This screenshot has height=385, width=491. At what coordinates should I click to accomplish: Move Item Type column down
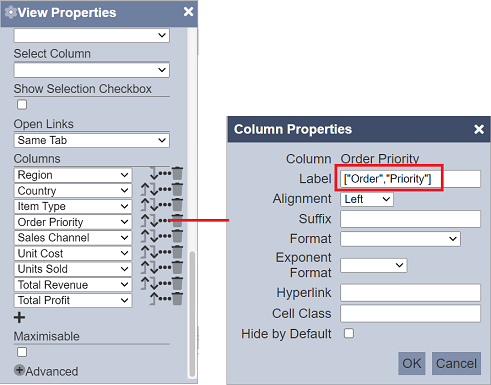154,205
